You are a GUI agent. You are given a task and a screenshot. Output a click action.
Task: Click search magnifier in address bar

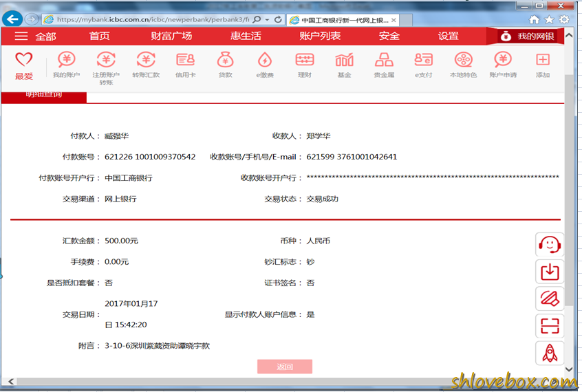(x=257, y=19)
